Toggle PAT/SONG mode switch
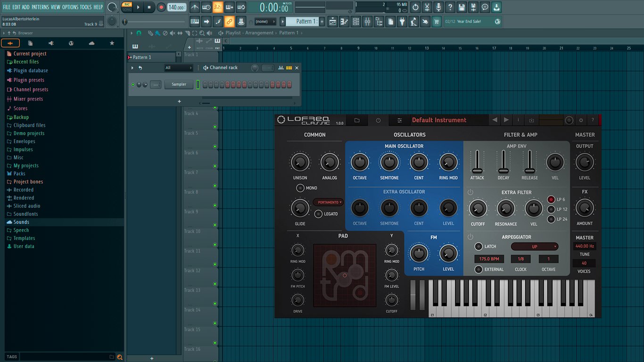644x362 pixels. click(x=127, y=7)
